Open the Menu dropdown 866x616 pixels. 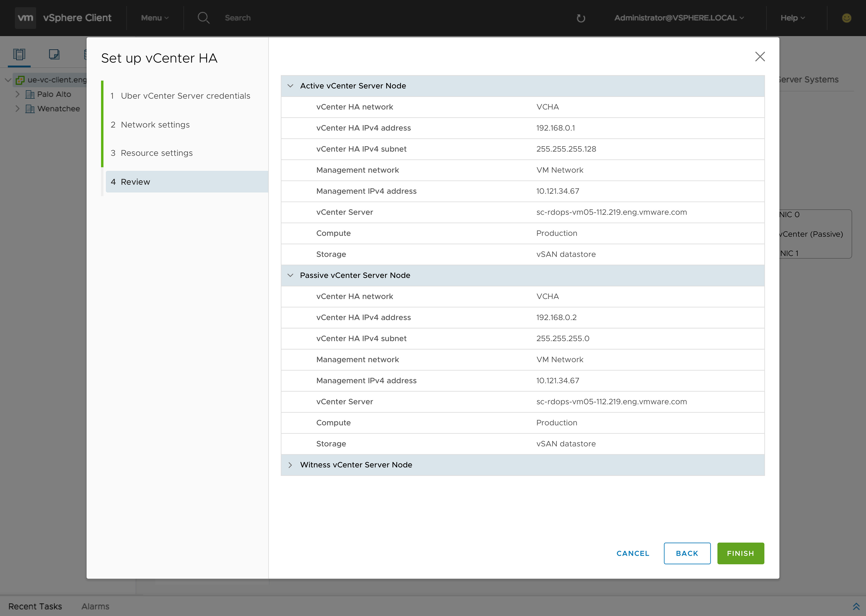pyautogui.click(x=155, y=18)
